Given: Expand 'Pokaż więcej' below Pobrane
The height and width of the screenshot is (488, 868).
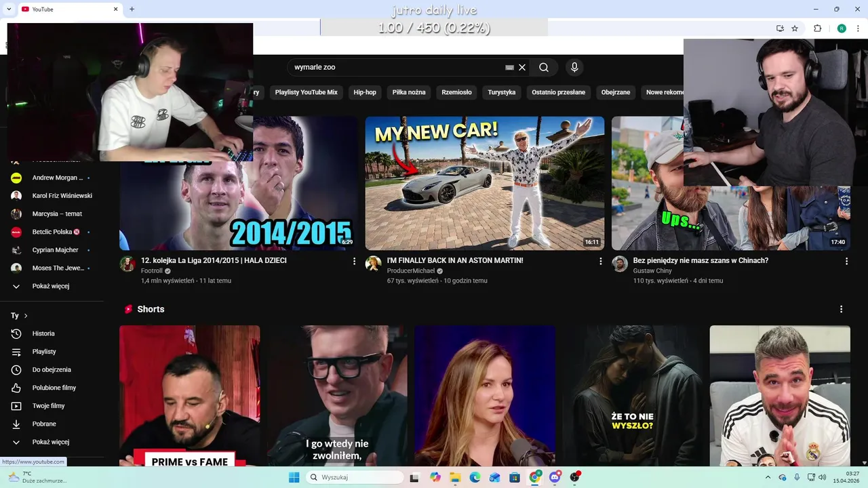Looking at the screenshot, I should point(52,442).
